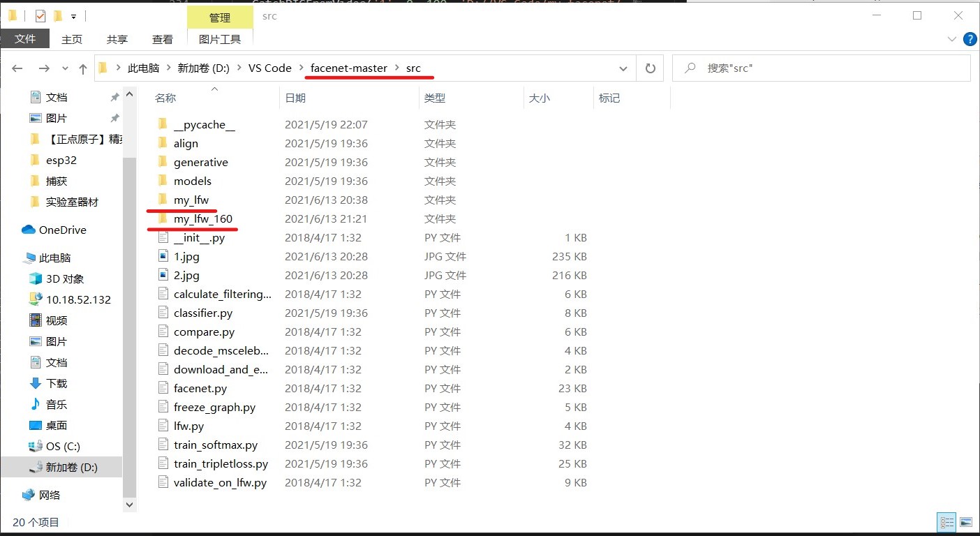Viewport: 980px width, 536px height.
Task: Open the 文件 menu tab
Action: (25, 39)
